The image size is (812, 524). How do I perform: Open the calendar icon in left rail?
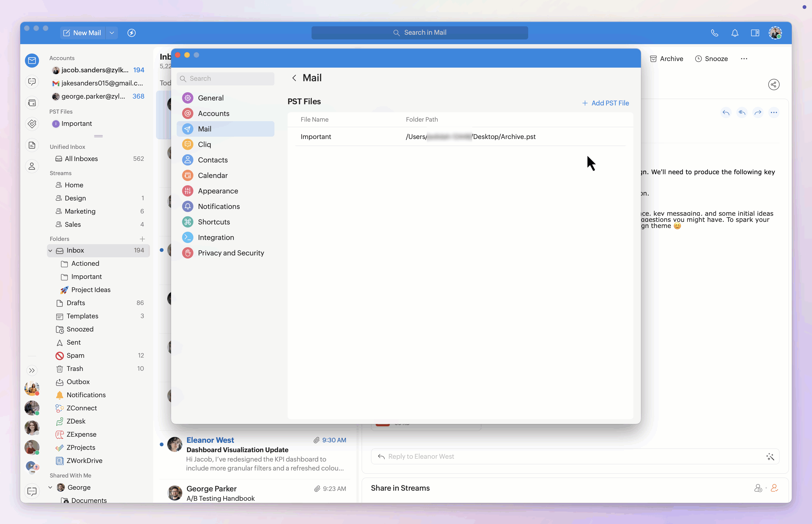(32, 103)
